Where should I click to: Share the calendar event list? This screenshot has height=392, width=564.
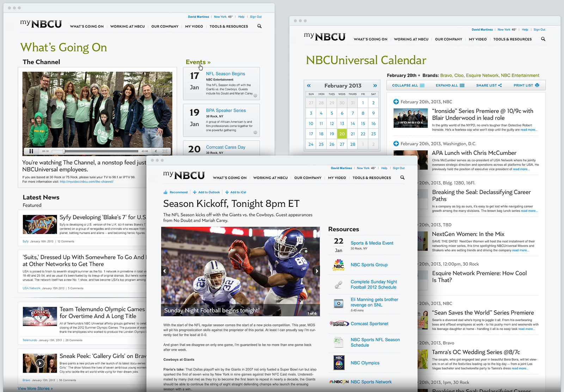click(x=489, y=85)
